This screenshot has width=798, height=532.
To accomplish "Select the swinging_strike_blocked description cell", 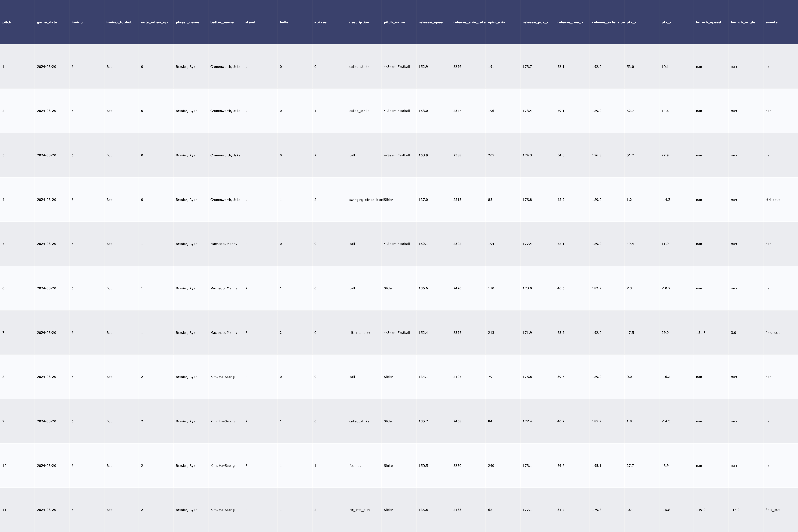I will pos(365,200).
